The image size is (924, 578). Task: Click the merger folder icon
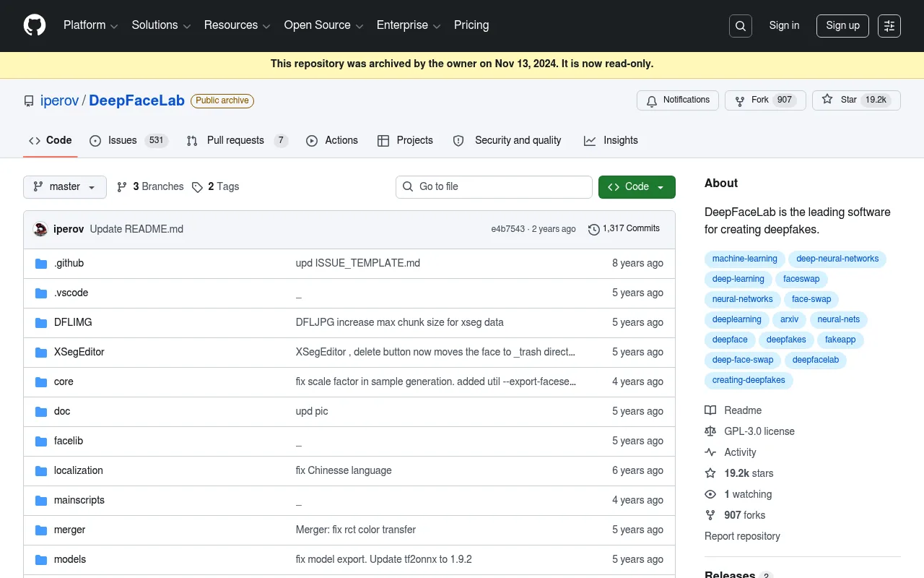[41, 530]
